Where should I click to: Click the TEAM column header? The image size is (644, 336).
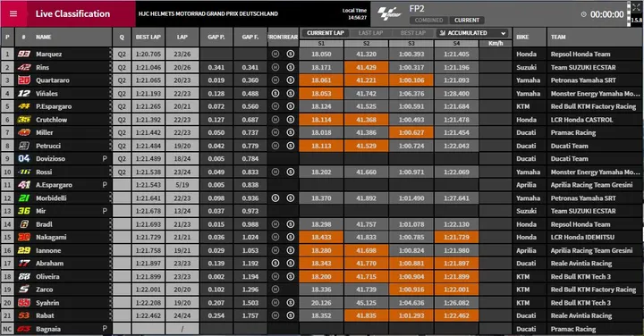pos(558,37)
